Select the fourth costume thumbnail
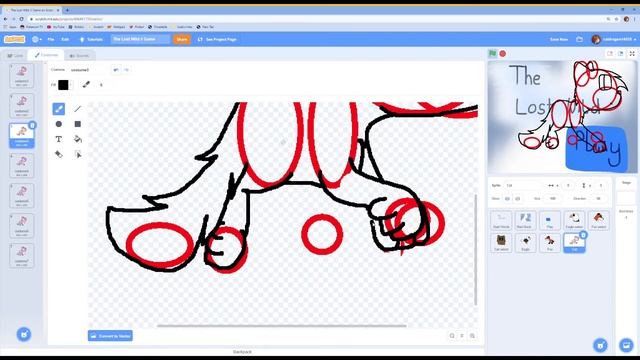Screen dimensions: 640x360 [x=22, y=166]
